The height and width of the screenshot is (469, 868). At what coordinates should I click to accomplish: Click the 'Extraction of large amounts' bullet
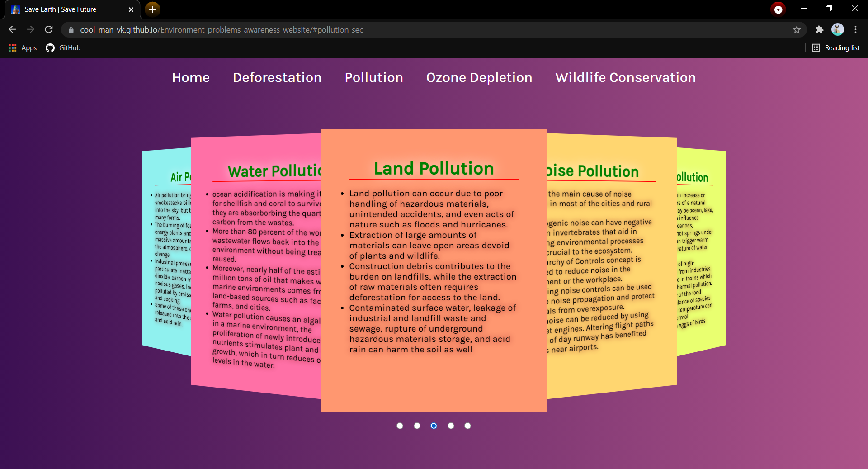[x=429, y=246]
